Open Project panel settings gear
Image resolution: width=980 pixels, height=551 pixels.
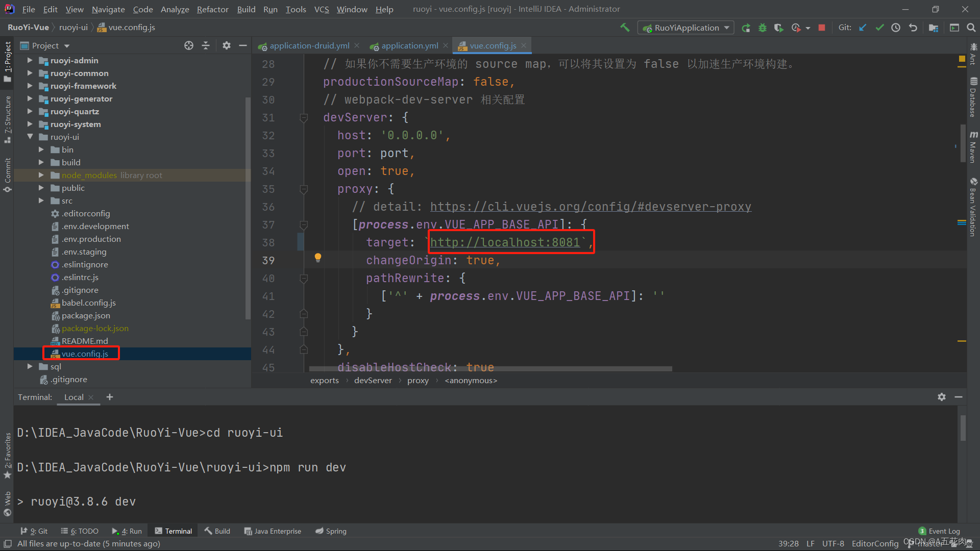227,45
